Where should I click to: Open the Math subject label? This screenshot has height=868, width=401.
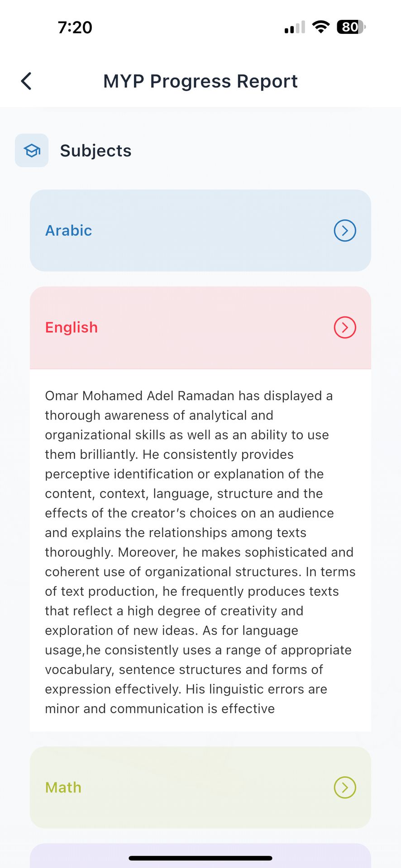point(63,788)
